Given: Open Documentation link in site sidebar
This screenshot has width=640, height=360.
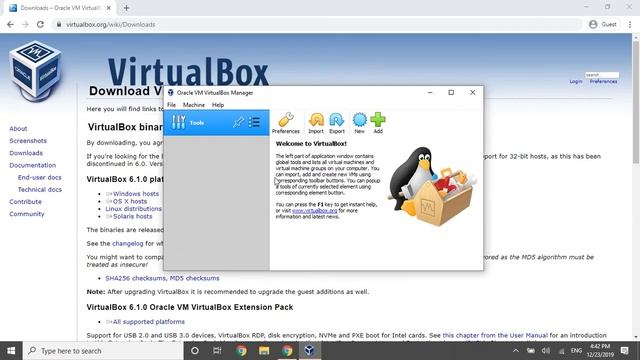Looking at the screenshot, I should click(33, 165).
